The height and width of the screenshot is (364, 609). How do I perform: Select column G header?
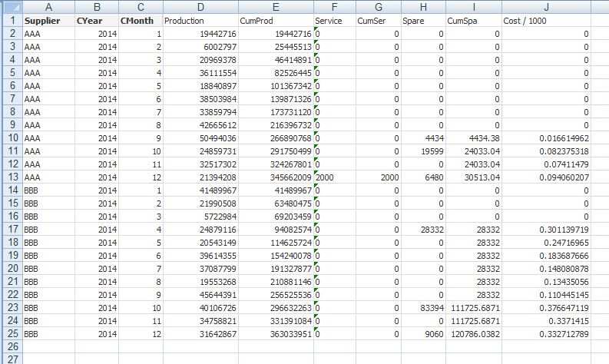click(379, 7)
